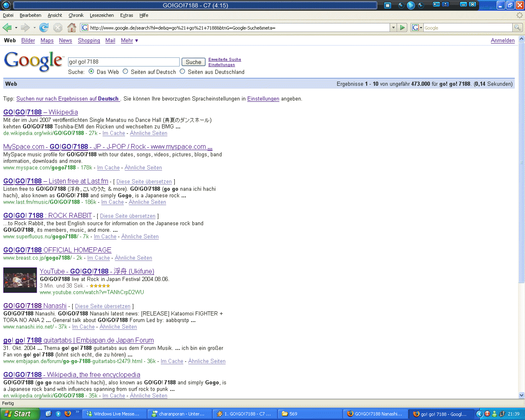
Task: Click the scrollbar up arrow
Action: coord(522,39)
